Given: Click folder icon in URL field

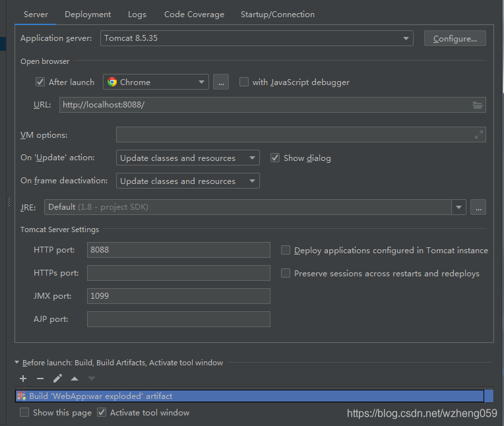Looking at the screenshot, I should click(x=478, y=105).
